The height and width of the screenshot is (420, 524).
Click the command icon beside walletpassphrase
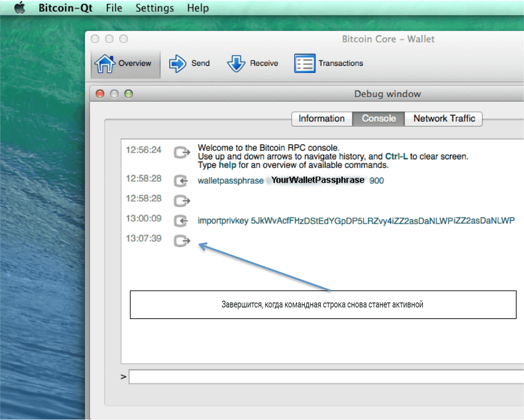tap(181, 181)
